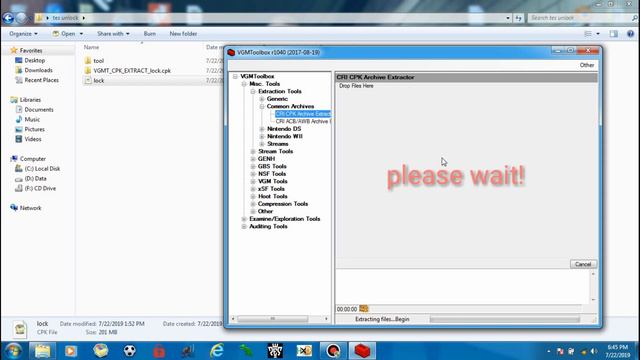Viewport: 640px width, 360px height.
Task: Open the view options dropdown arrow
Action: coord(598,34)
